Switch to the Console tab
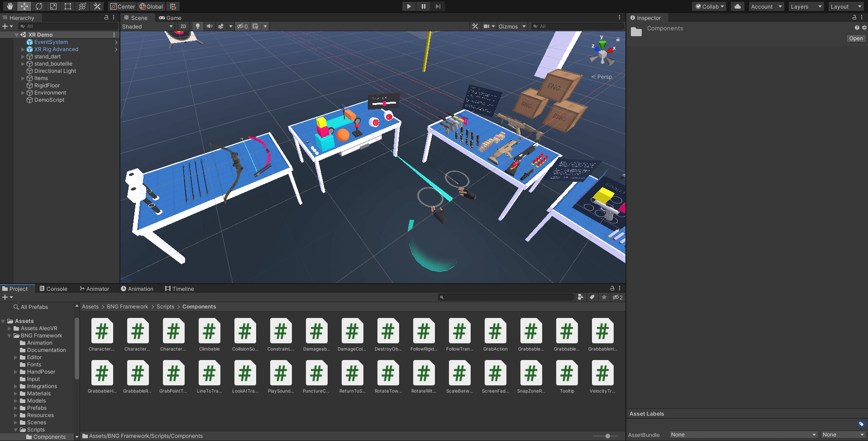Image resolution: width=868 pixels, height=441 pixels. click(53, 289)
